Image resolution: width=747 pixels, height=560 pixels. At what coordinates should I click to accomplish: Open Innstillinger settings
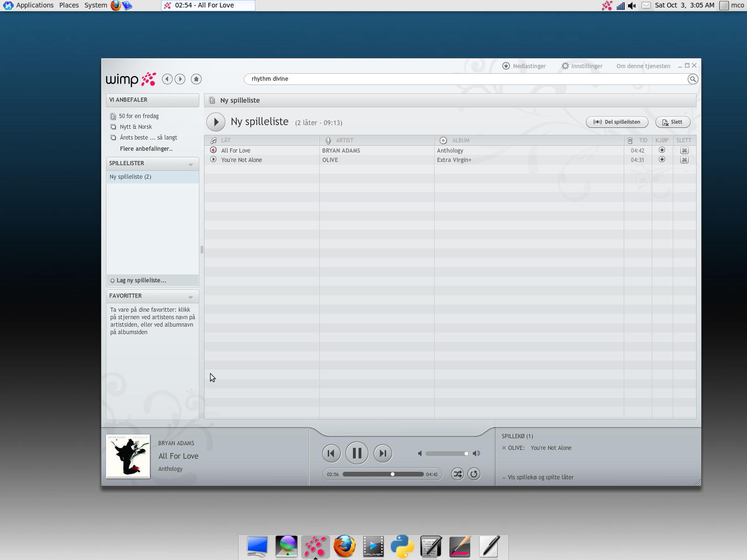pyautogui.click(x=582, y=66)
